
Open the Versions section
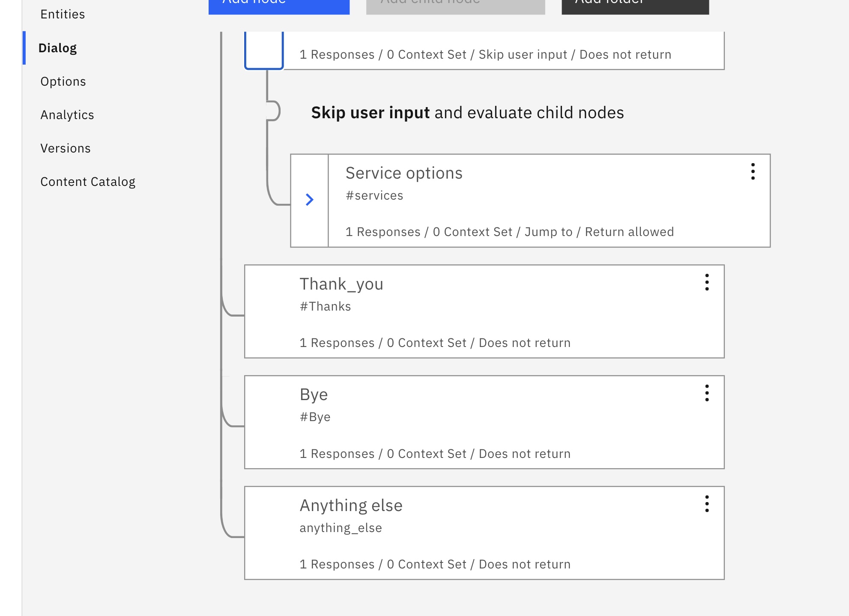click(66, 148)
